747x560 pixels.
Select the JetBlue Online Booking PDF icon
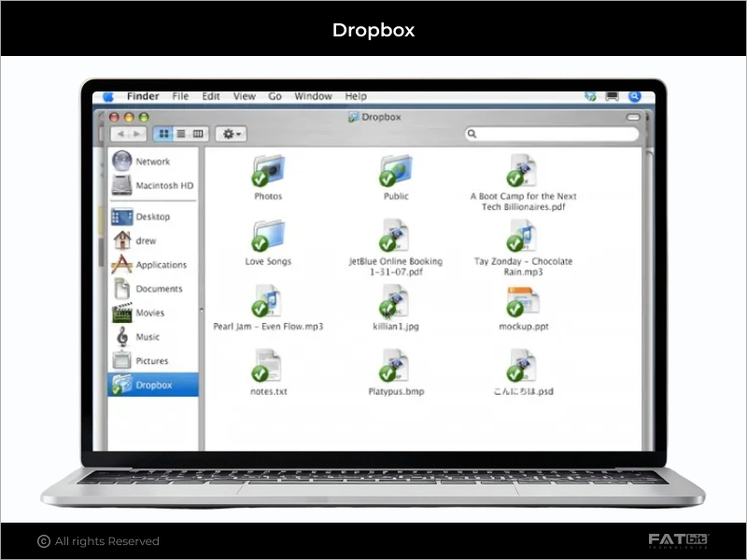click(395, 236)
